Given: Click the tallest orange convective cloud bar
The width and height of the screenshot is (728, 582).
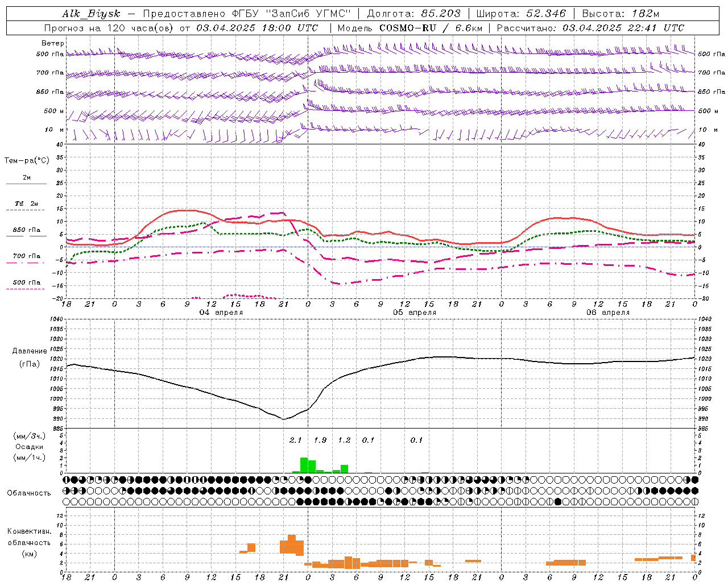Looking at the screenshot, I should click(292, 544).
